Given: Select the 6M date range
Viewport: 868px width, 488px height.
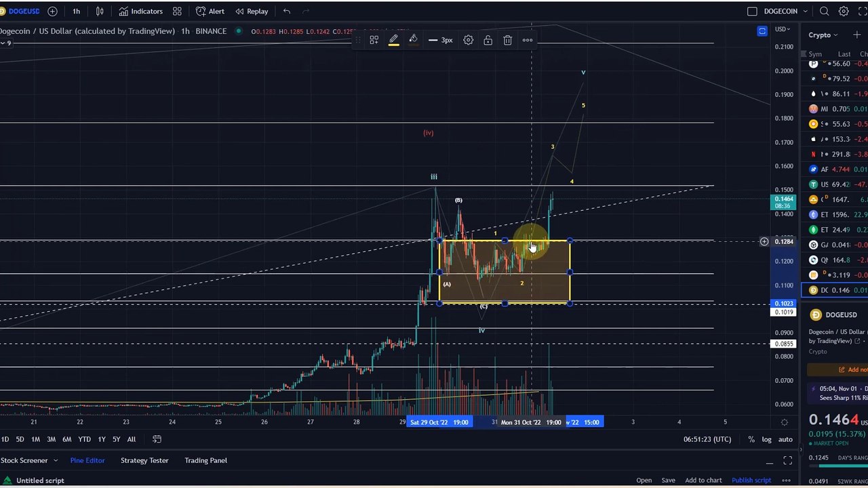Looking at the screenshot, I should (66, 439).
